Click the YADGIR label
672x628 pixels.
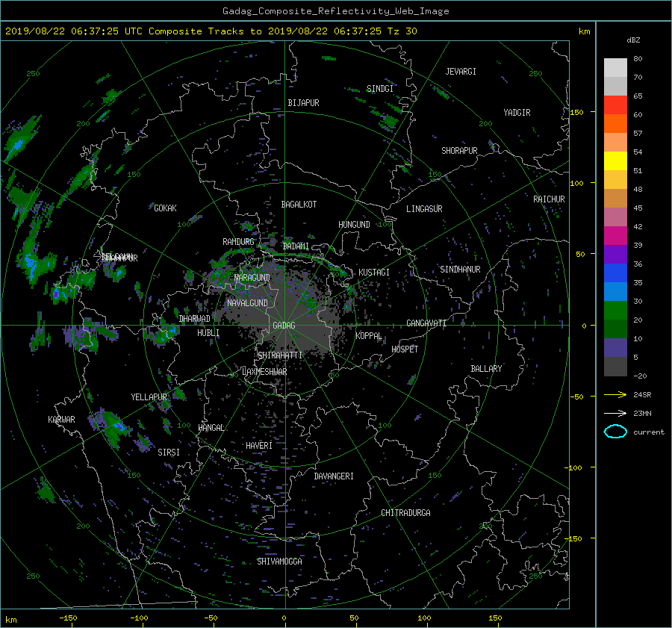click(517, 113)
